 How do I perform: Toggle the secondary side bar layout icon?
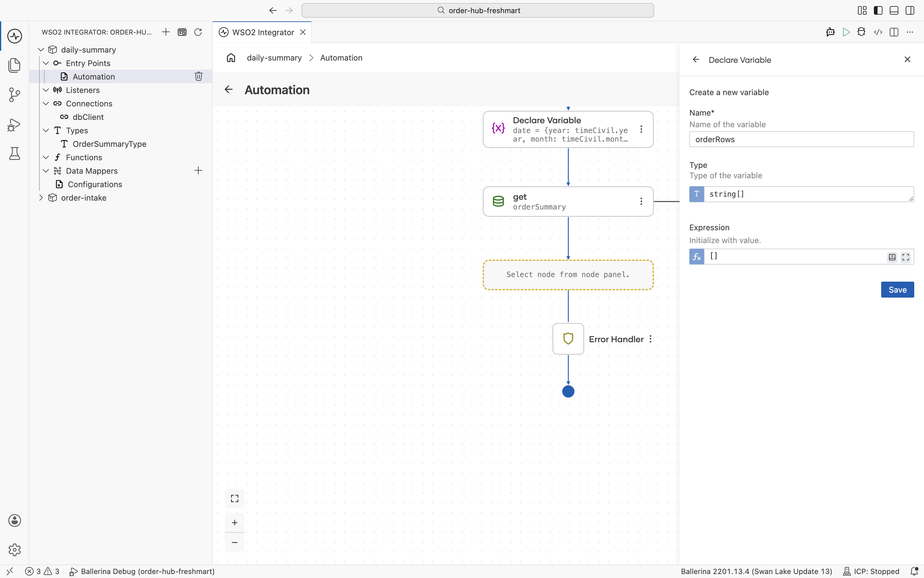(x=910, y=10)
